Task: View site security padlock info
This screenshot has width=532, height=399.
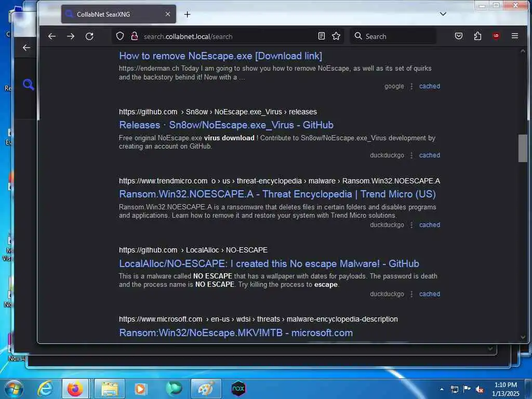Action: [135, 36]
